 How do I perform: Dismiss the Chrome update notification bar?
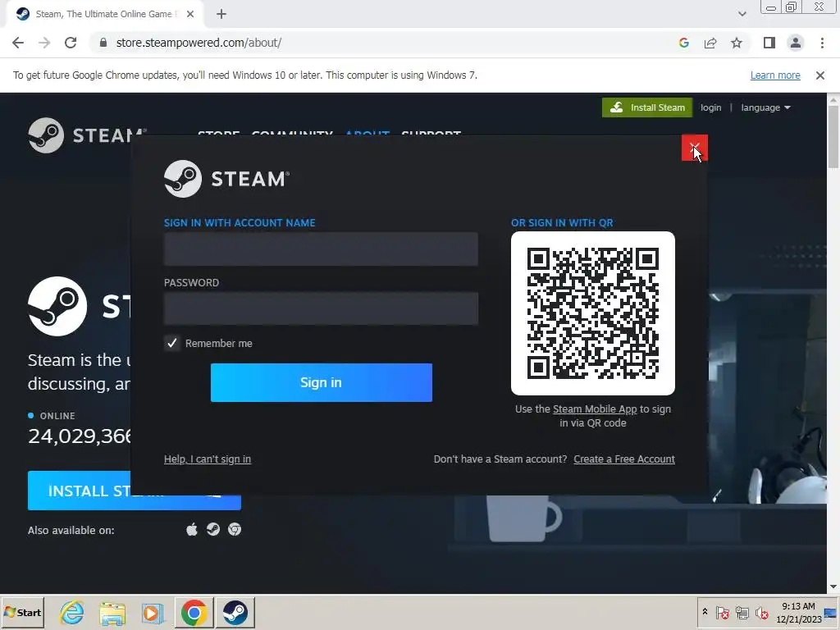tap(819, 75)
